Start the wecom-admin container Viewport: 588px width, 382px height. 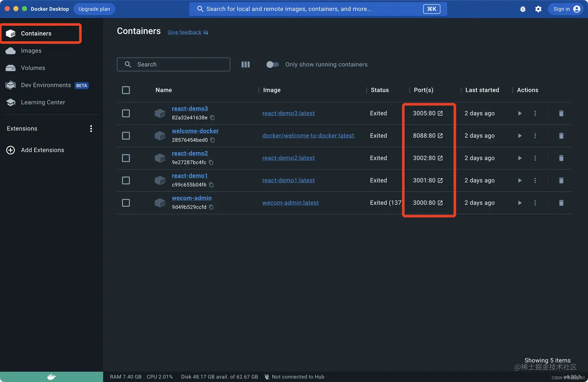pyautogui.click(x=520, y=203)
